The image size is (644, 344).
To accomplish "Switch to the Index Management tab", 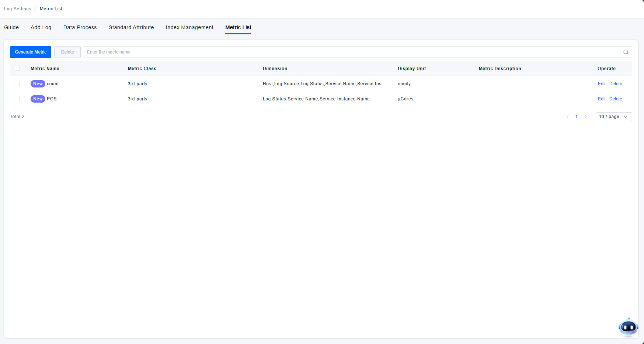I will (x=189, y=27).
